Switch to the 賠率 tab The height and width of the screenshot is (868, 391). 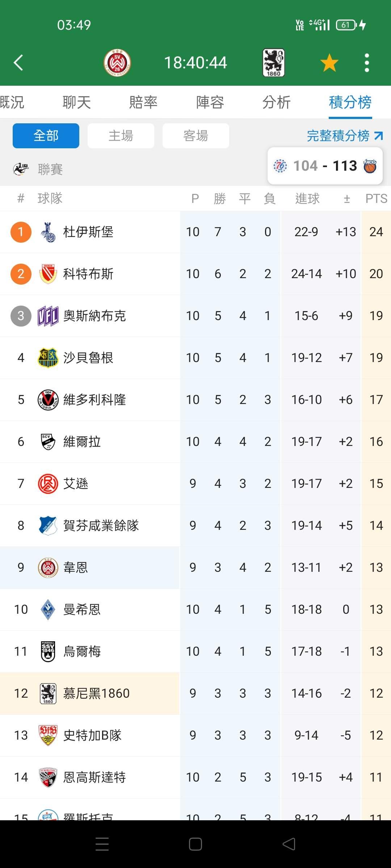[x=143, y=102]
